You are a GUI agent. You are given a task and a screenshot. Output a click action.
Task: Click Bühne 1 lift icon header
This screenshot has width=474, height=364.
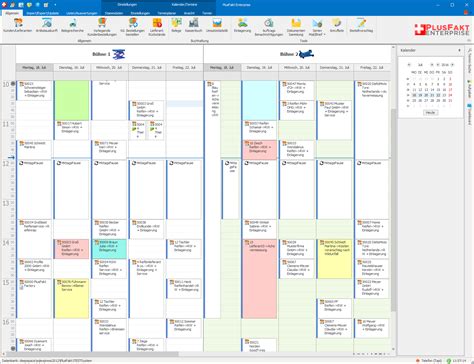[x=119, y=54]
